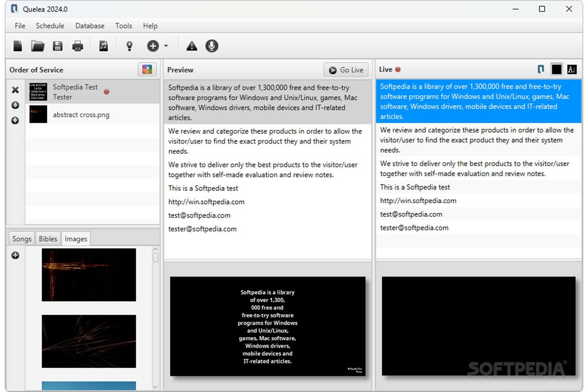Screen dimensions: 588x392
Task: Toggle the clear text button in Live panel
Action: 572,70
